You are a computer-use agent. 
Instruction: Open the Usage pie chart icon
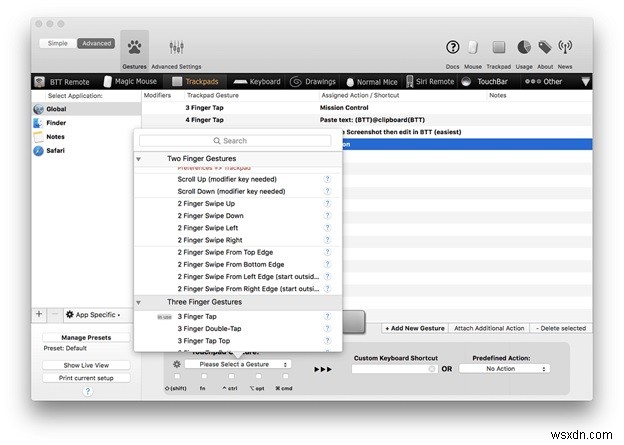[524, 47]
